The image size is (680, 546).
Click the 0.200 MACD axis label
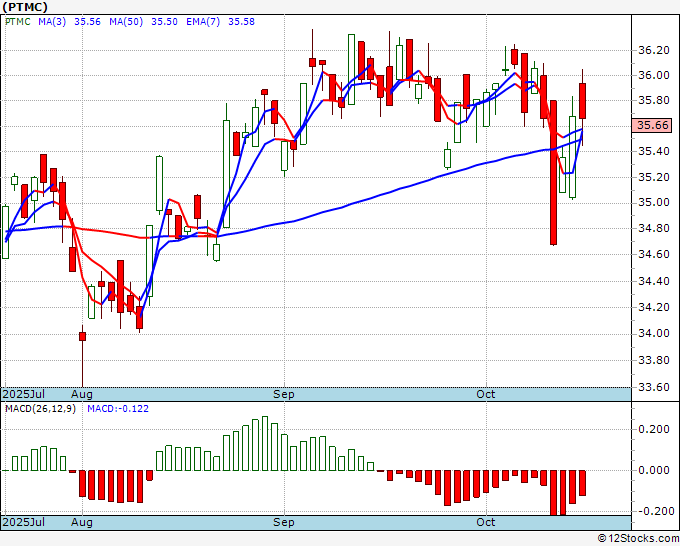654,429
